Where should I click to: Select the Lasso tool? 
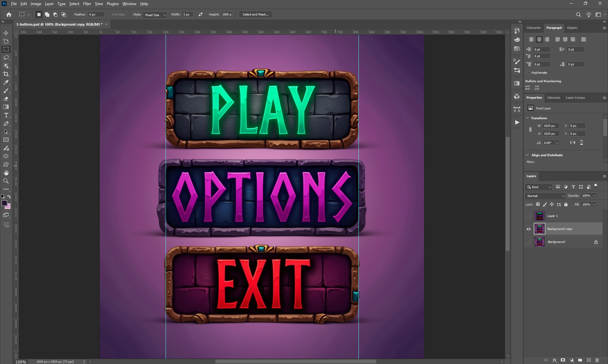6,58
